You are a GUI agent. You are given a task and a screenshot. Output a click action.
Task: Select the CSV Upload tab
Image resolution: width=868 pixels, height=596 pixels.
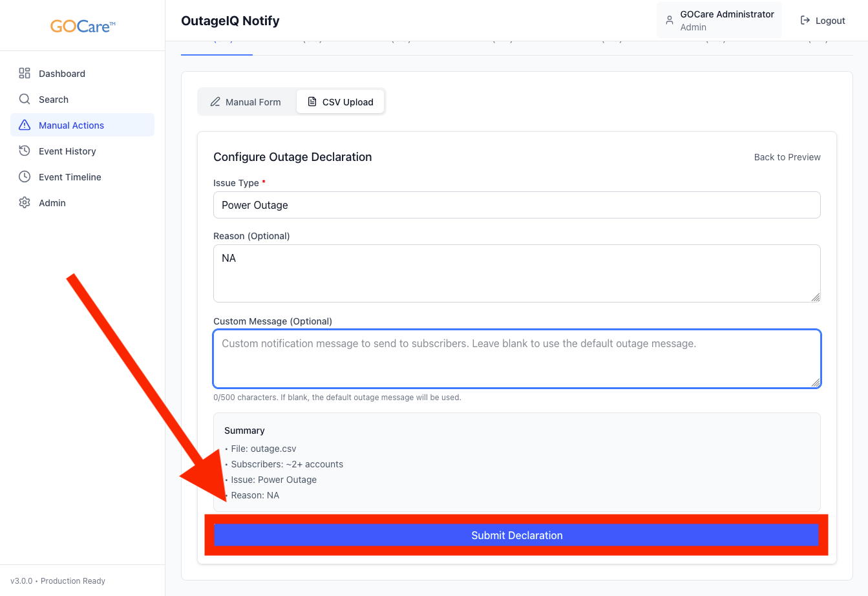tap(341, 102)
